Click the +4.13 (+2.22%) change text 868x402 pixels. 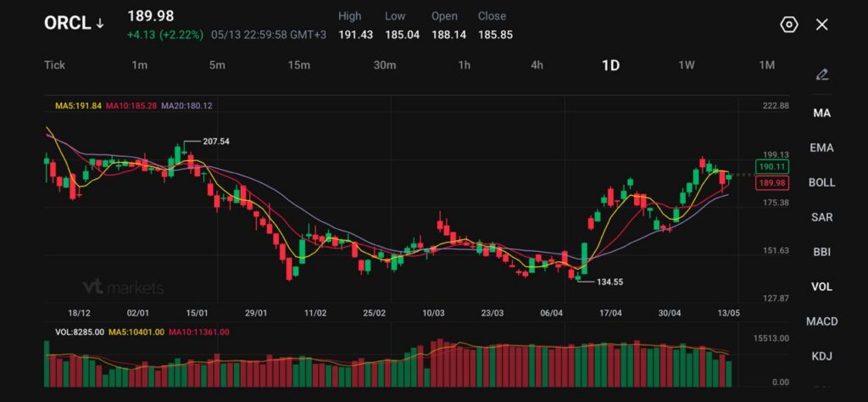coord(165,35)
